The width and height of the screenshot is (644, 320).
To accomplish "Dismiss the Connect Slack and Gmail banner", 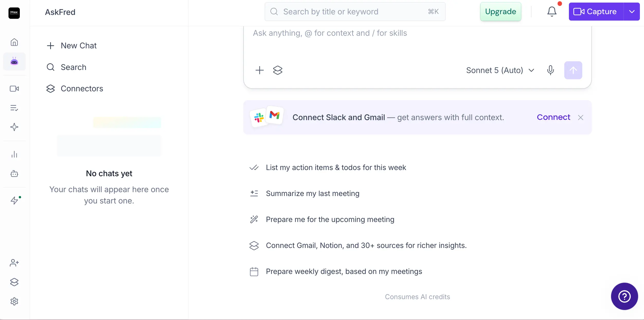I will [x=580, y=118].
